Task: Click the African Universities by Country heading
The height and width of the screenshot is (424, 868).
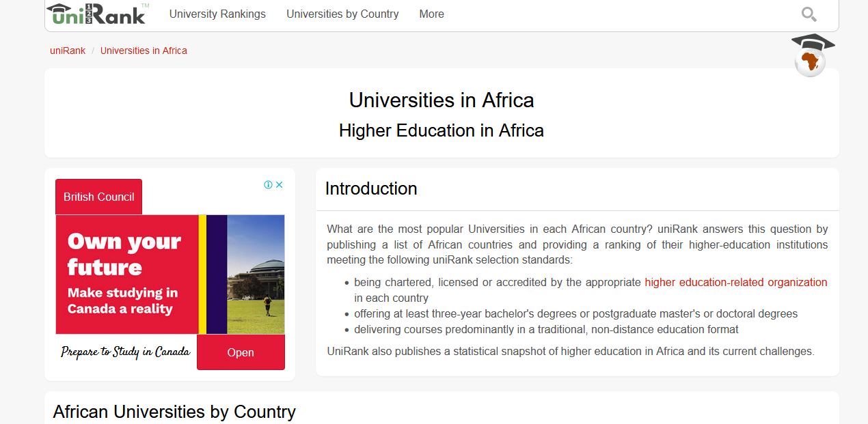Action: pyautogui.click(x=174, y=412)
